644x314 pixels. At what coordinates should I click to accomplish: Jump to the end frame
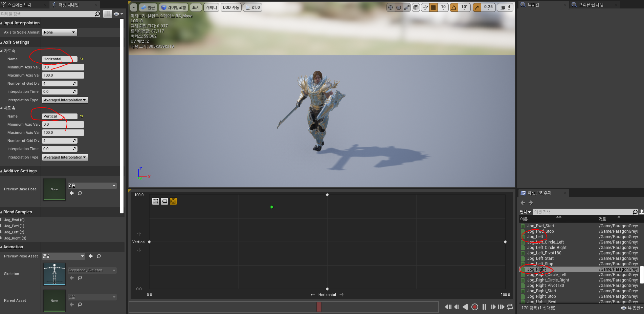coord(501,307)
